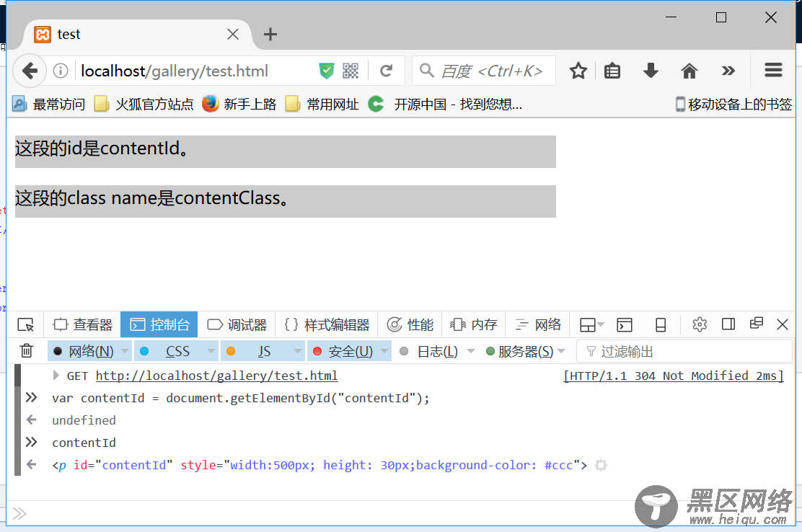This screenshot has width=802, height=532.
Task: Toggle the 安全(U) security filter
Action: (343, 352)
